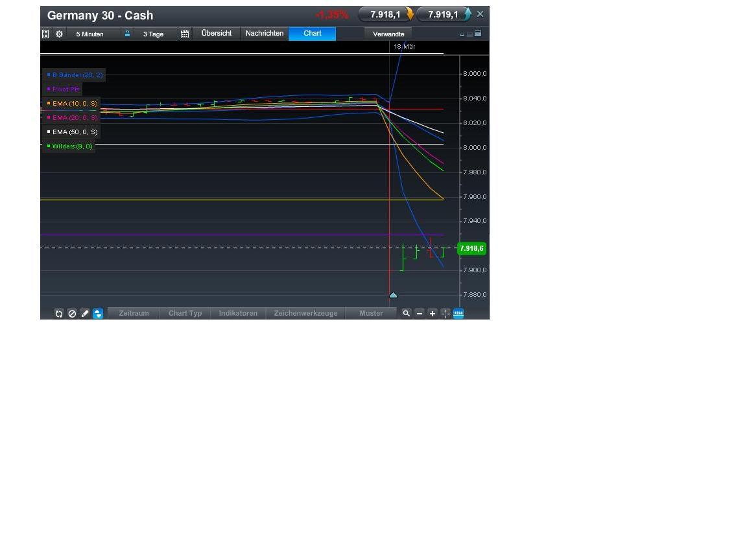The height and width of the screenshot is (560, 747).
Task: Click the green 7.918,6 current price tag
Action: click(x=471, y=249)
